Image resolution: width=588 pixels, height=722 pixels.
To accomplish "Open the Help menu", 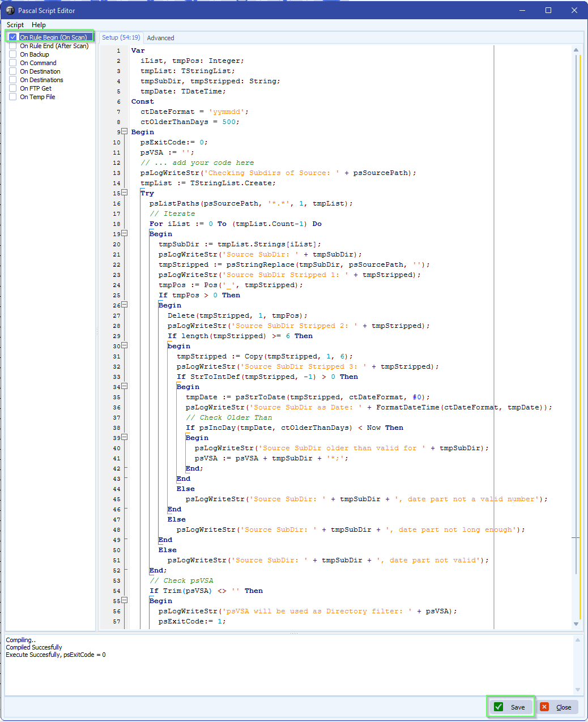I will click(x=39, y=25).
